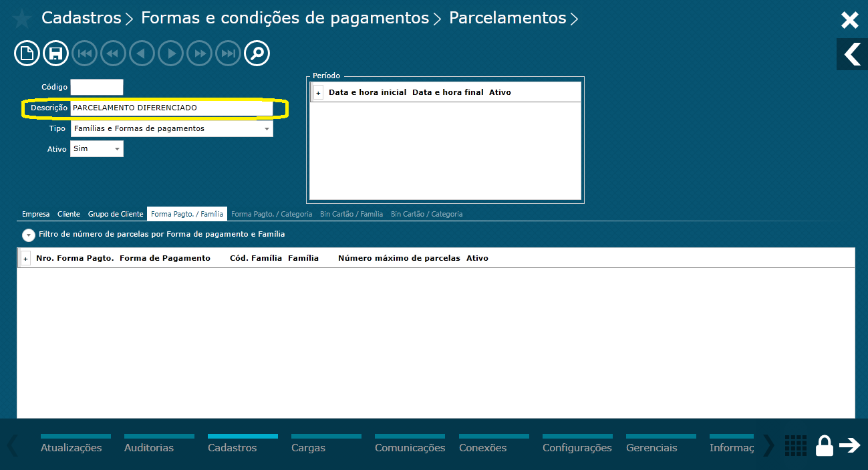Screen dimensions: 868x470
Task: Click Data e hora final column header
Action: 448,92
